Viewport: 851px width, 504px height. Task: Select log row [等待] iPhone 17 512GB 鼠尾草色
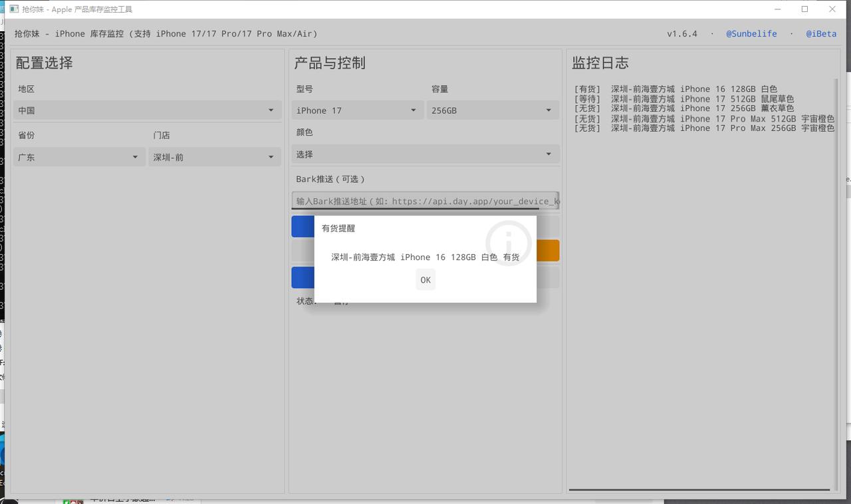tap(684, 98)
